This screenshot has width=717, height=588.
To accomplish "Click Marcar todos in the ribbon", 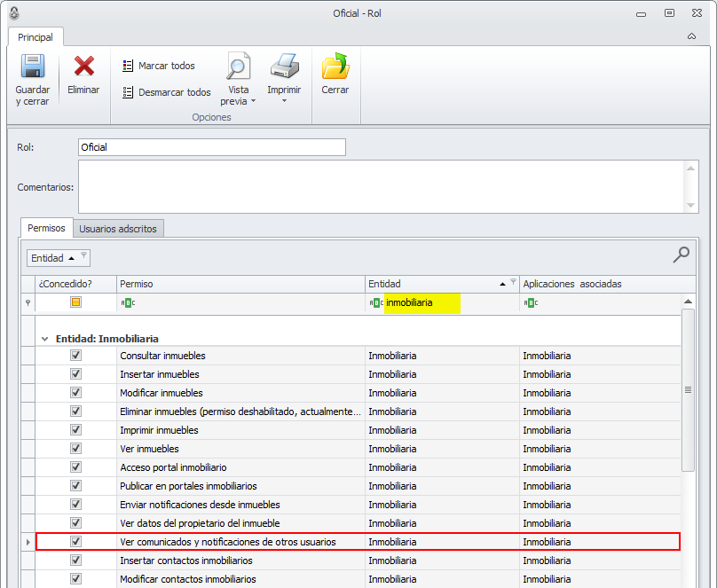I will (x=159, y=66).
